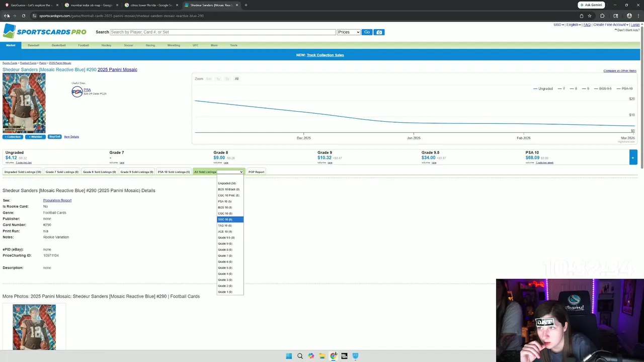Toggle the 9 series in chart legend
This screenshot has width=644, height=362.
pyautogui.click(x=585, y=88)
